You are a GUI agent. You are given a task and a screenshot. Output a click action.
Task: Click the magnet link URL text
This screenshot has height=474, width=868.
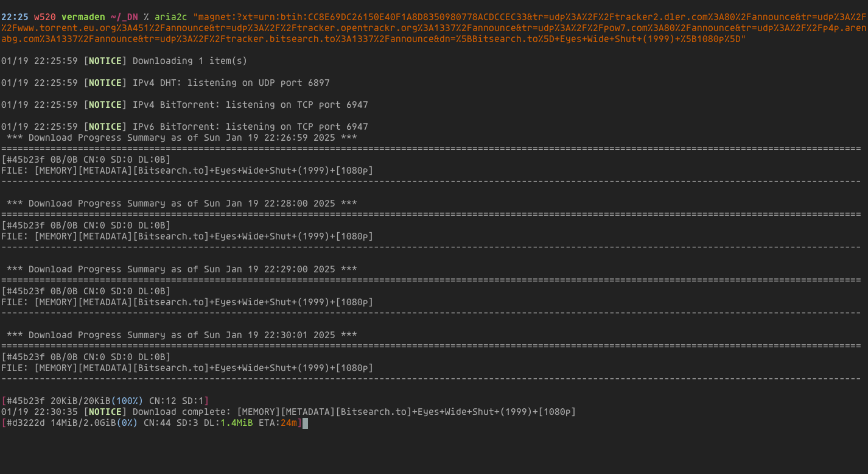(x=434, y=28)
